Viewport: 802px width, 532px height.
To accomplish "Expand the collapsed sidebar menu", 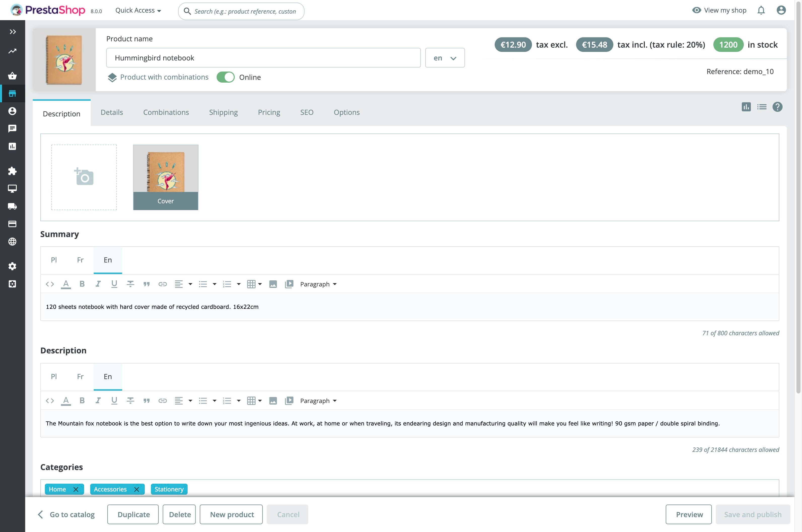I will 13,31.
